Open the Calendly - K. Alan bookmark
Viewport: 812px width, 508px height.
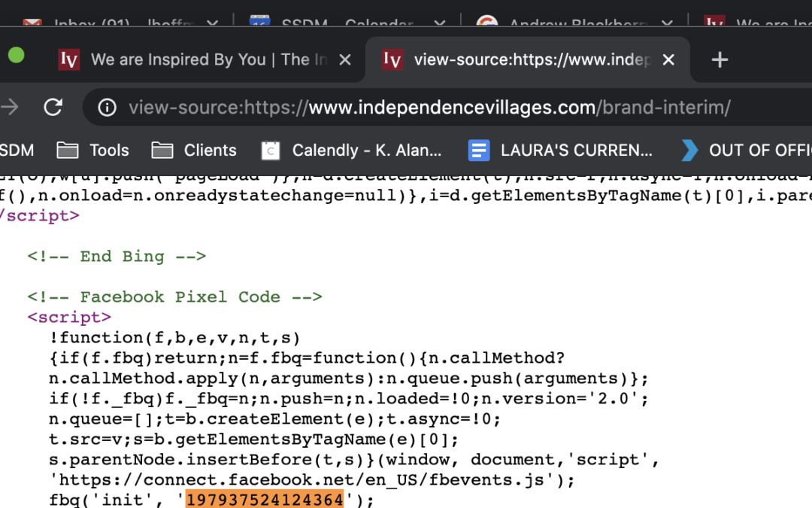point(351,151)
